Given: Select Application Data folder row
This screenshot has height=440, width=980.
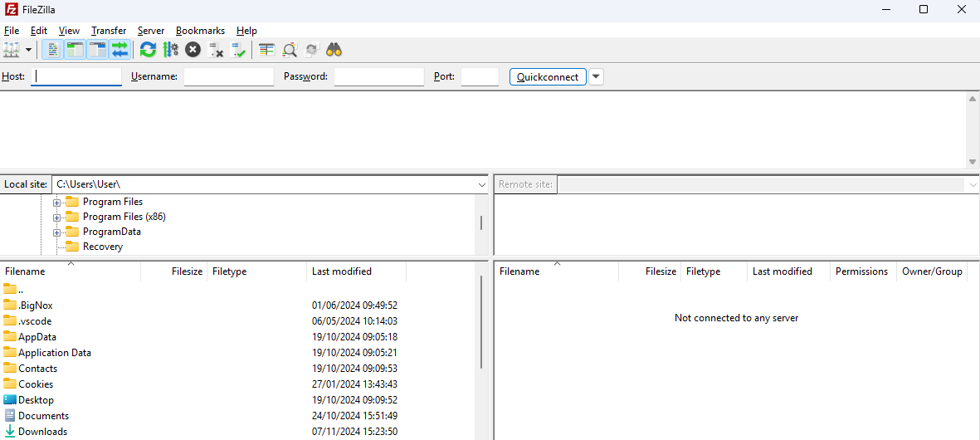Looking at the screenshot, I should point(237,353).
